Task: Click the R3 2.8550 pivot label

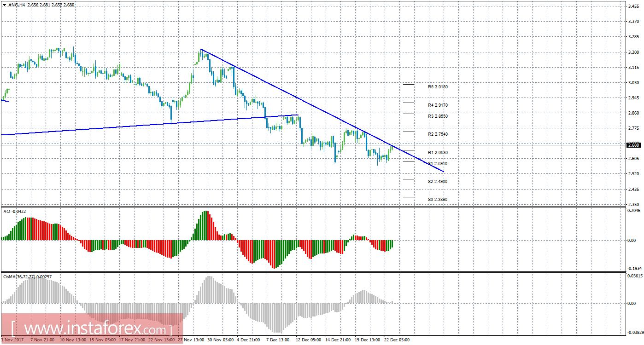Action: (x=438, y=116)
